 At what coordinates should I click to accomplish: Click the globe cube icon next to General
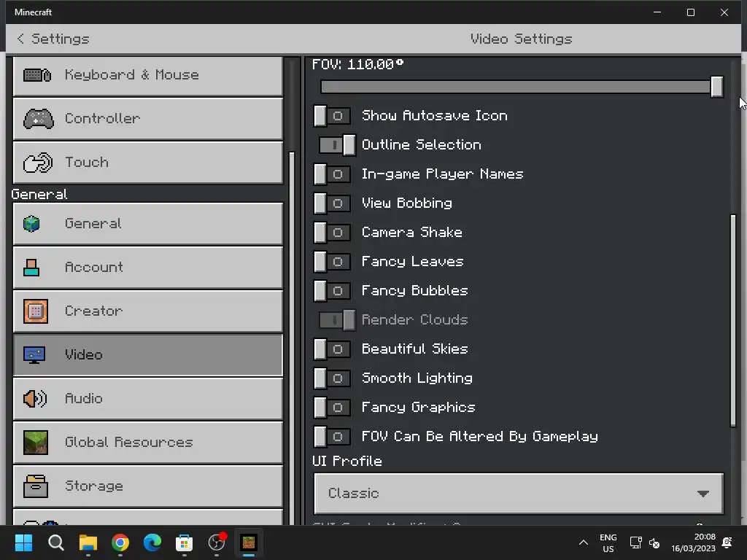[31, 223]
